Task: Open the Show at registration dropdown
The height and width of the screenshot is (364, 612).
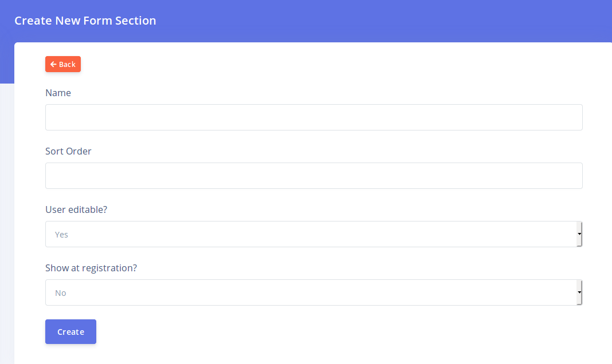Action: 313,292
